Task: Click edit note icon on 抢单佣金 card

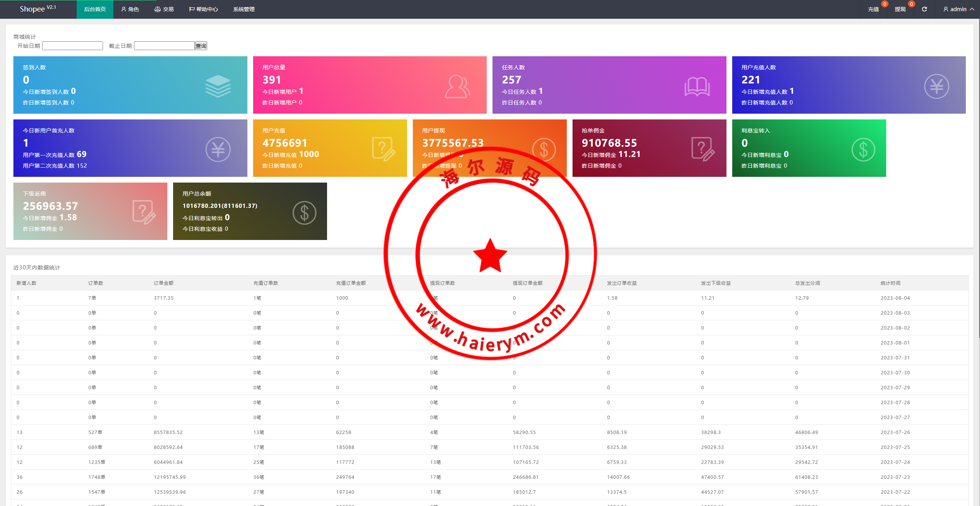Action: [703, 149]
